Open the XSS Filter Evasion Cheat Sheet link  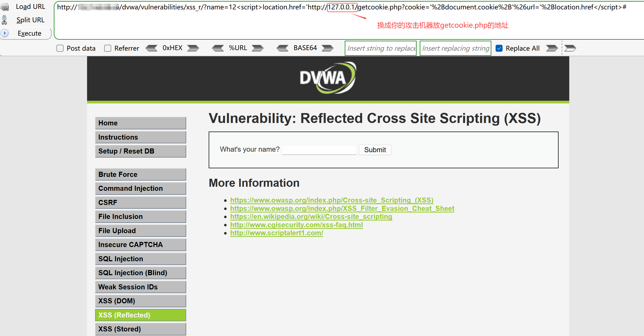tap(342, 208)
